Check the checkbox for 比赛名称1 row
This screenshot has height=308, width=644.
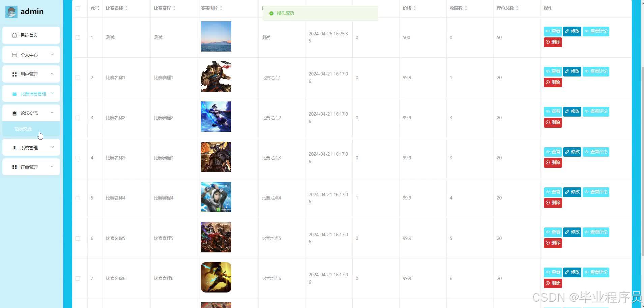coord(78,78)
